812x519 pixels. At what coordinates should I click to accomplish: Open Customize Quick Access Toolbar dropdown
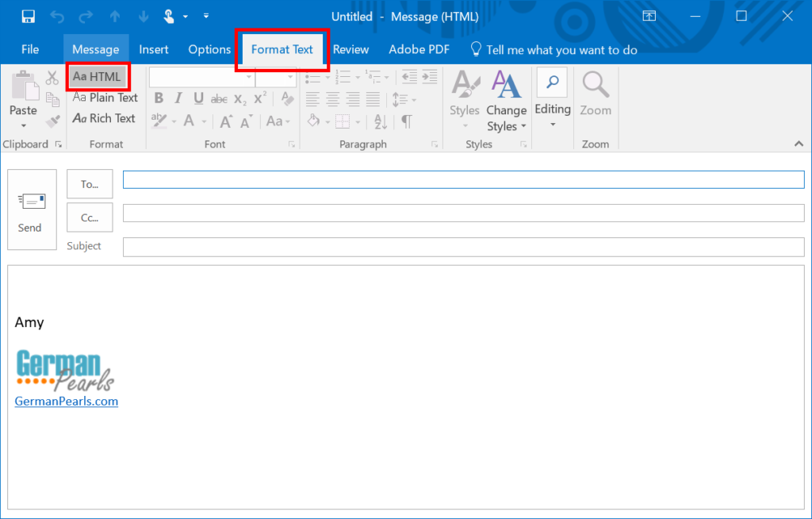tap(206, 16)
